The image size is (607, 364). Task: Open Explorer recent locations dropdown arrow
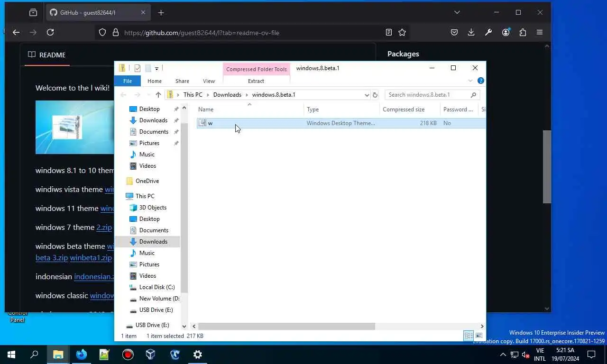[x=148, y=95]
